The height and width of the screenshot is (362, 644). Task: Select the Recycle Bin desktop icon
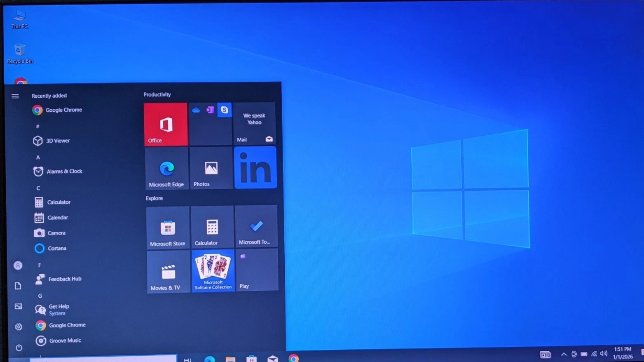[20, 54]
